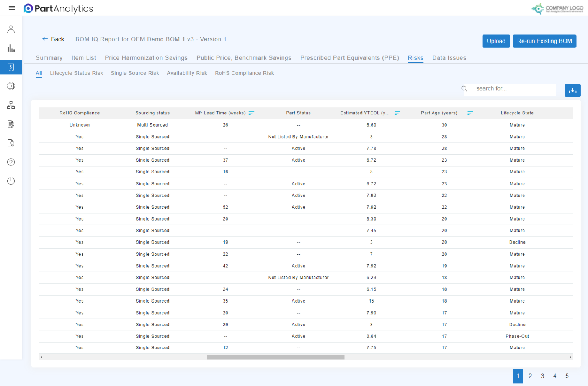
Task: Open the document list sidebar icon
Action: point(11,124)
